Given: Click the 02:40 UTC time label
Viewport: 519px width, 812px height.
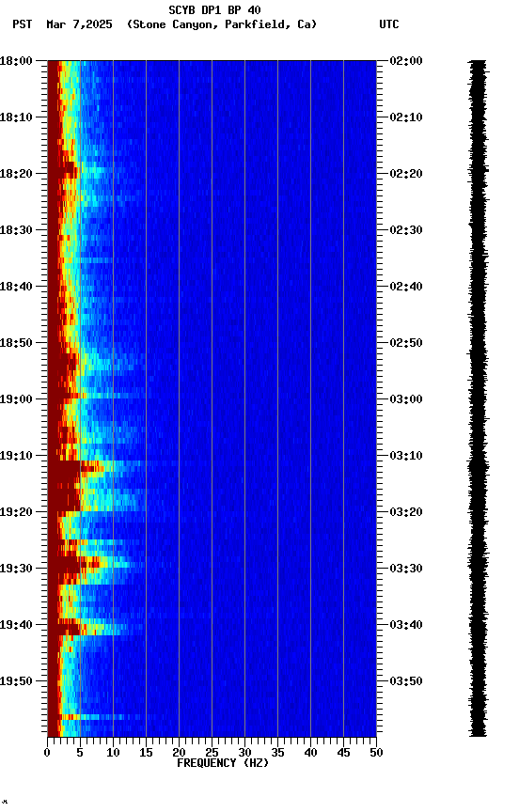Looking at the screenshot, I should pyautogui.click(x=406, y=287).
